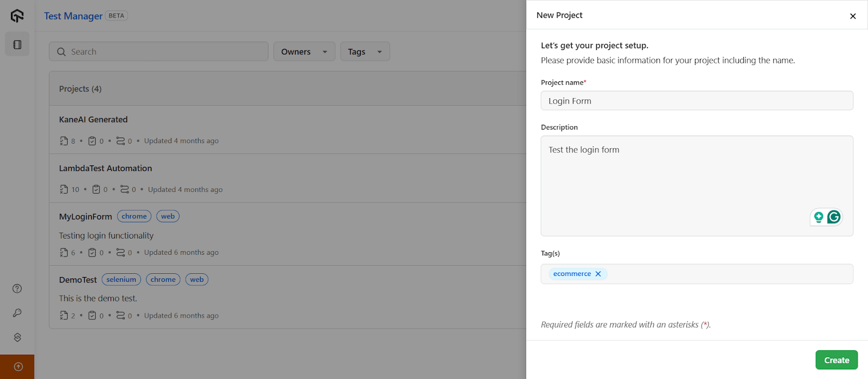Click the BETA badge
Viewport: 868px width, 379px height.
click(x=116, y=16)
